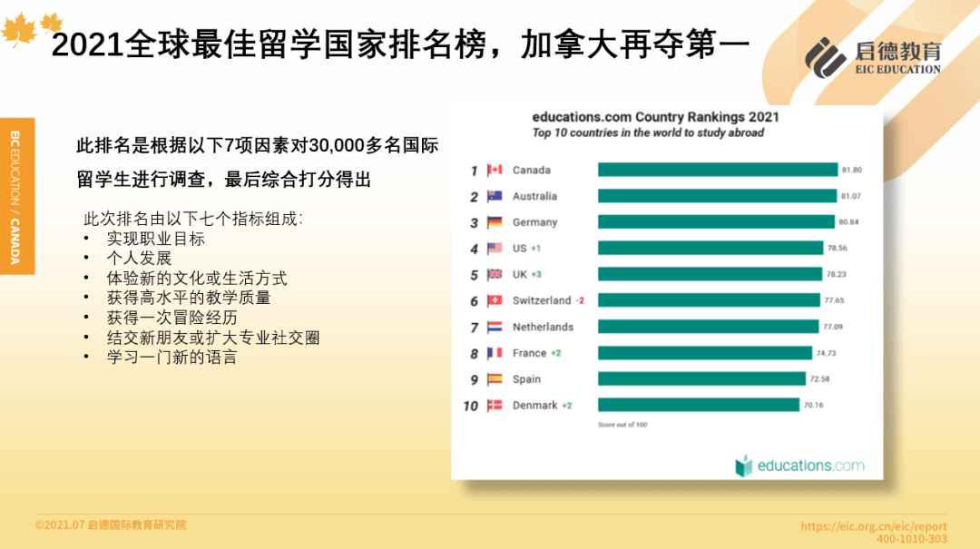Click the Australia flag icon
This screenshot has height=549, width=980.
495,196
